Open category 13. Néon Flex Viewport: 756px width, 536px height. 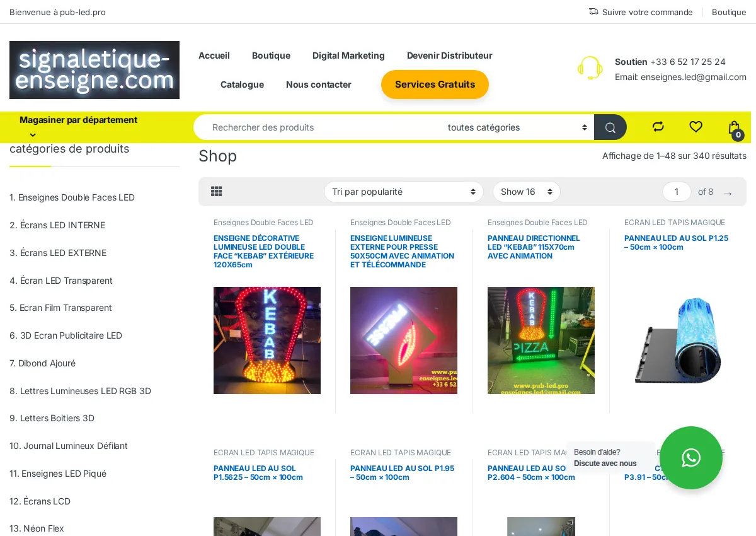[x=37, y=528]
